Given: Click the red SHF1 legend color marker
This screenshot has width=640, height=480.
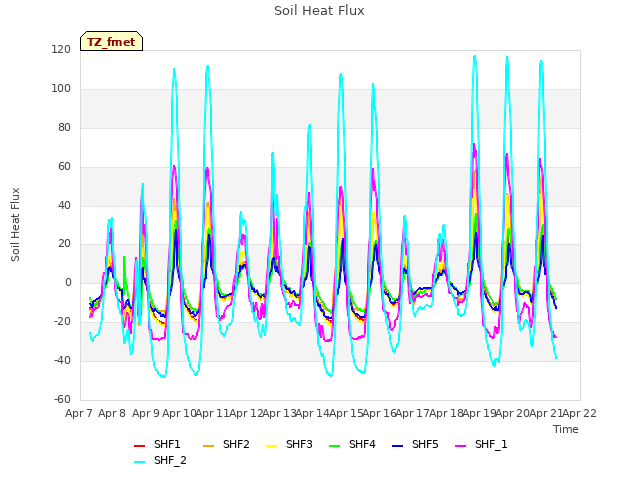Looking at the screenshot, I should 140,446.
